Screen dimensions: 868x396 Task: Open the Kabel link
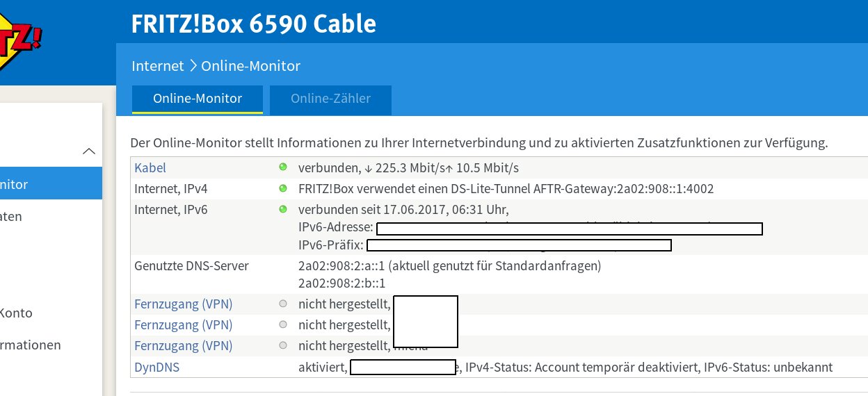coord(150,168)
